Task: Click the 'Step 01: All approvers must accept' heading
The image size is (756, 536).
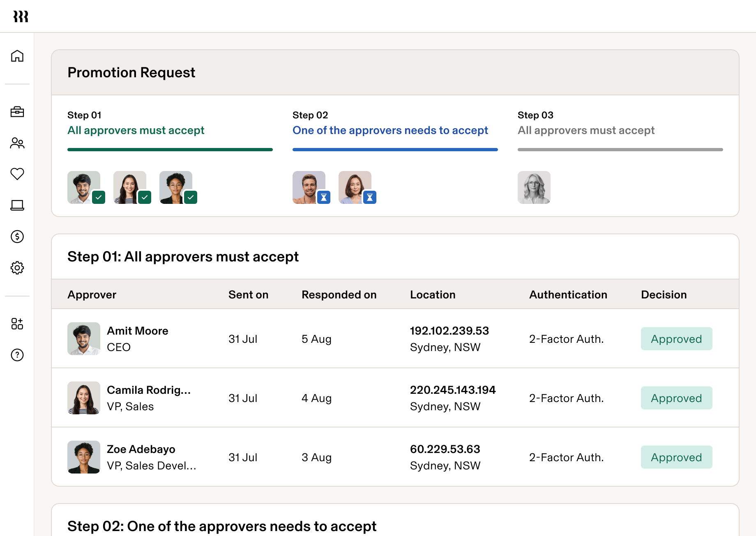Action: click(183, 257)
